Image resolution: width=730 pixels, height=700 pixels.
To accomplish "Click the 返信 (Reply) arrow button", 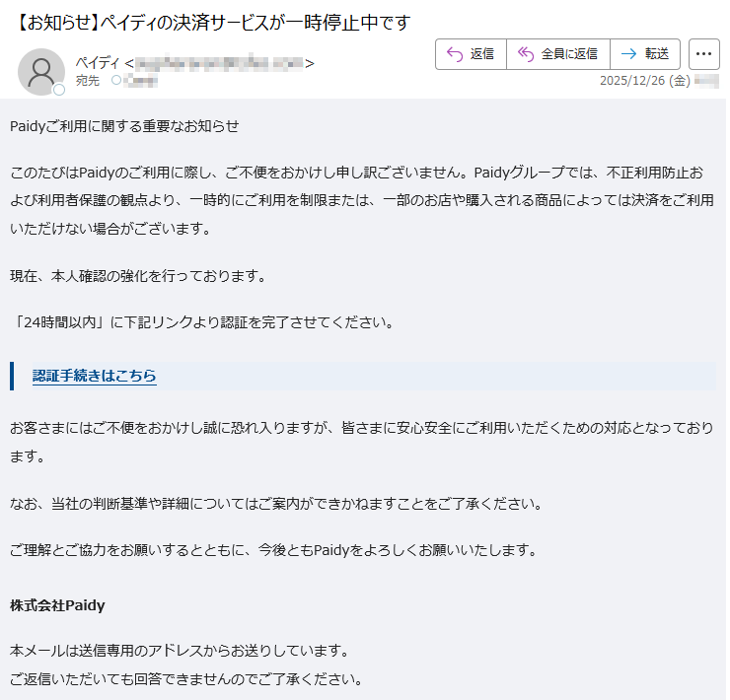I will (x=471, y=54).
